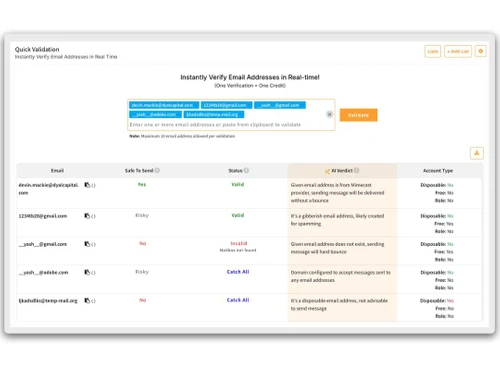Image resolution: width=500 pixels, height=375 pixels.
Task: Click Valid status in devin.mockie row
Action: (238, 184)
